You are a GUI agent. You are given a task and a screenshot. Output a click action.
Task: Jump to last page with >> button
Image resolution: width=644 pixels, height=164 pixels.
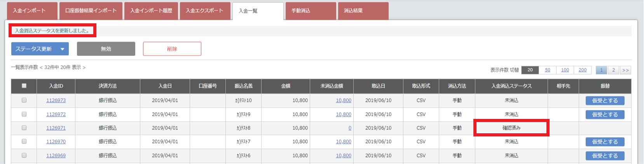coord(625,70)
